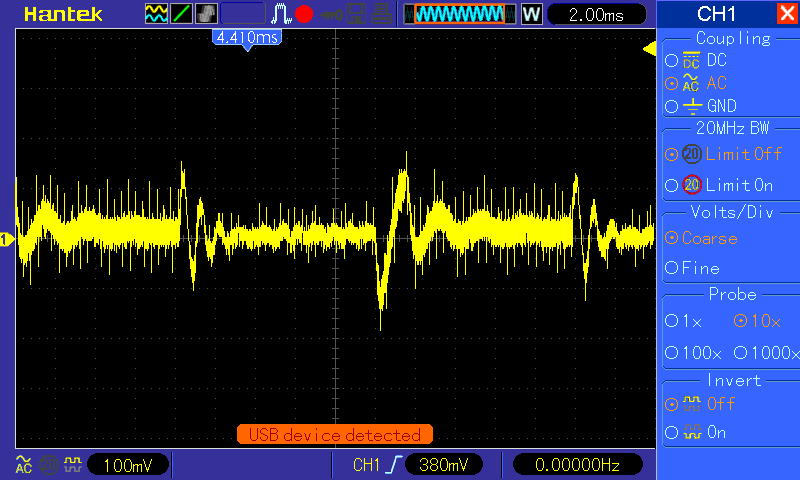Select DC coupling option
The height and width of the screenshot is (480, 800).
696,60
